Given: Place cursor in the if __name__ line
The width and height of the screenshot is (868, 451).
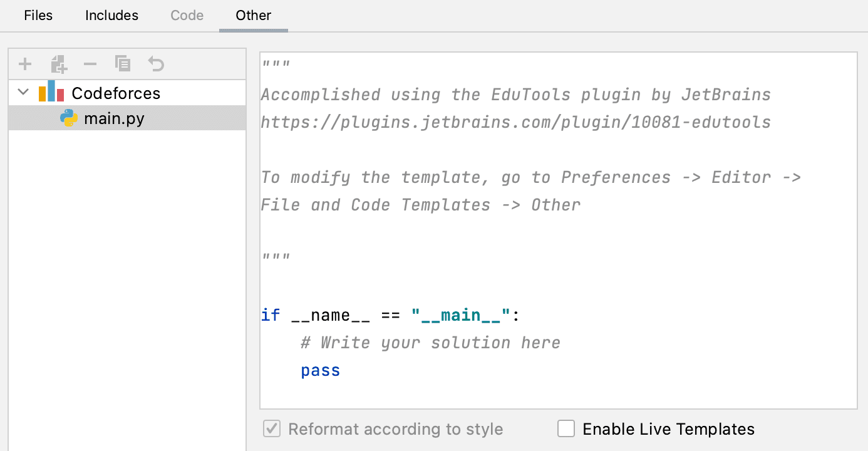Looking at the screenshot, I should [x=391, y=315].
